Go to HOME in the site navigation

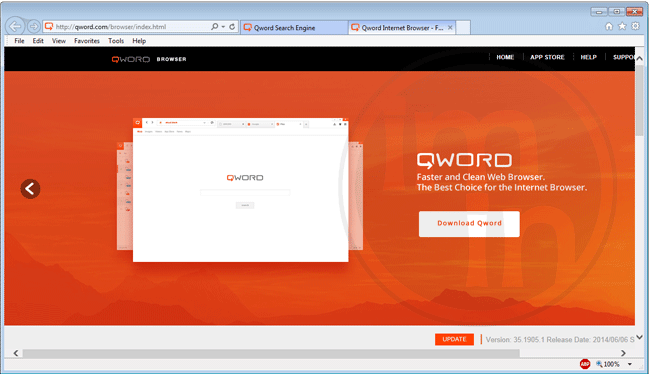[x=505, y=57]
